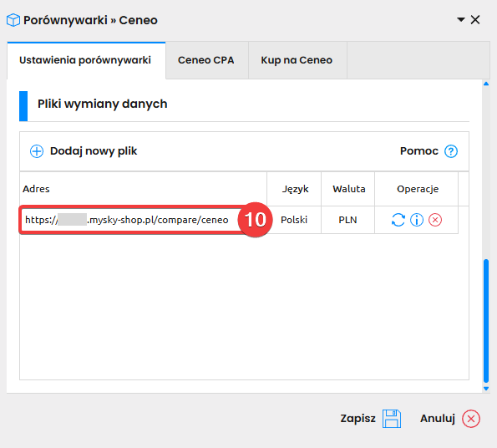This screenshot has height=448, width=497.
Task: Expand the window options dropdown arrow
Action: (461, 20)
